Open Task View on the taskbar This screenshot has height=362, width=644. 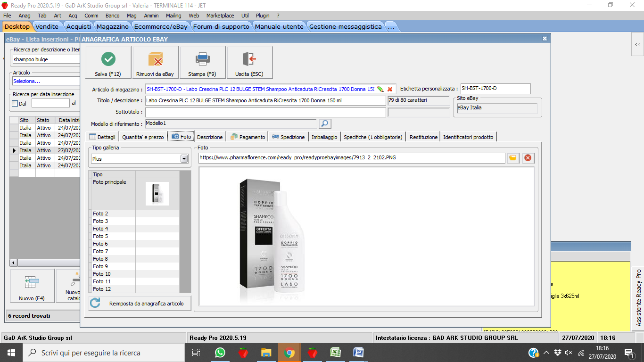click(197, 353)
